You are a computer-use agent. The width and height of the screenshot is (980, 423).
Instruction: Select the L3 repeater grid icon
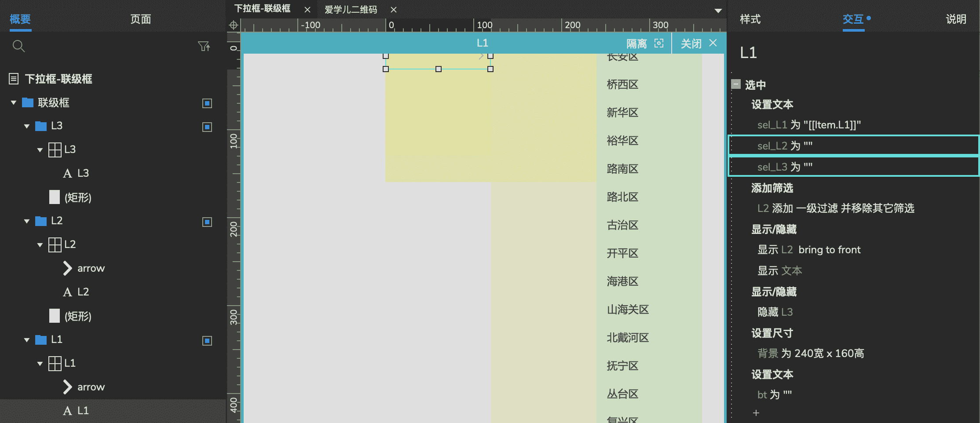[55, 150]
